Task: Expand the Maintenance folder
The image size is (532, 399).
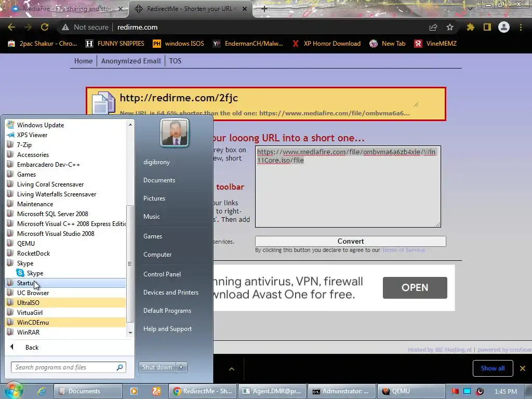Action: [x=66, y=204]
